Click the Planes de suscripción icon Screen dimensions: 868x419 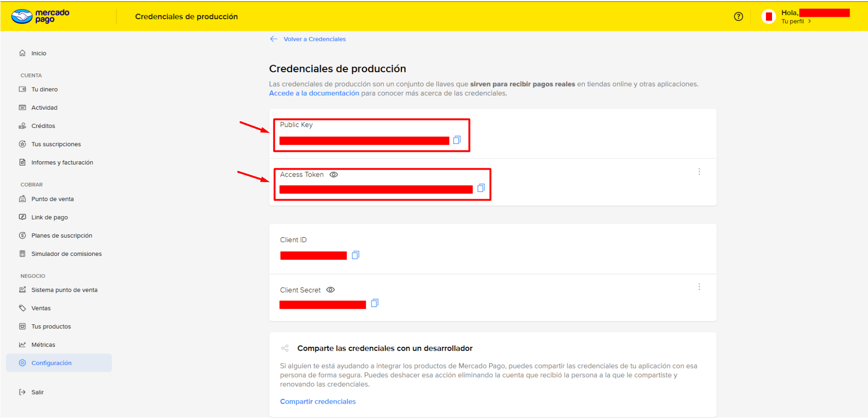click(x=22, y=235)
